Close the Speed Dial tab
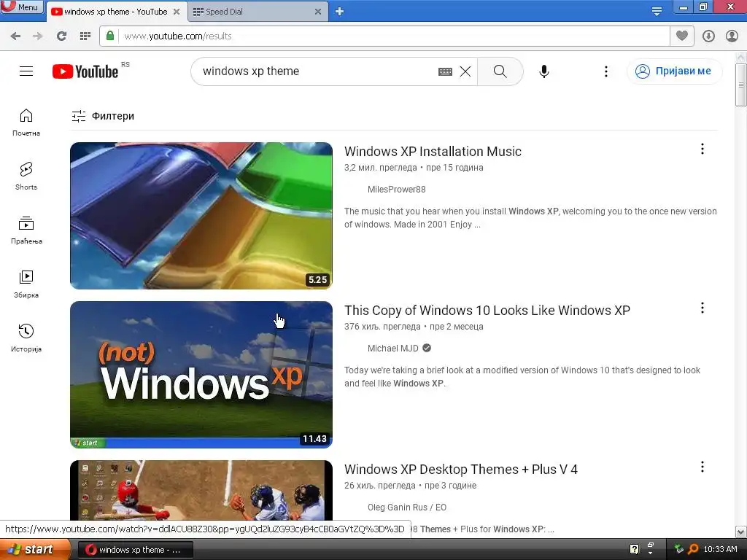Viewport: 747px width, 560px height. tap(318, 12)
